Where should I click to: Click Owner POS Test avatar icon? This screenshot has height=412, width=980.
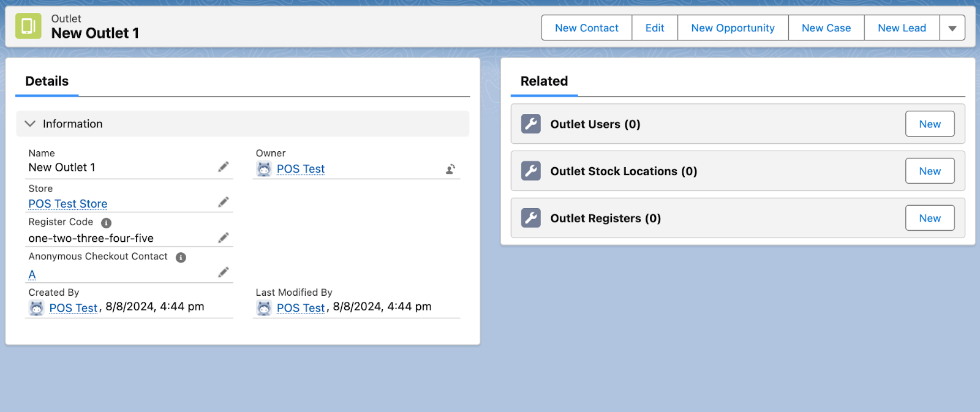[264, 169]
